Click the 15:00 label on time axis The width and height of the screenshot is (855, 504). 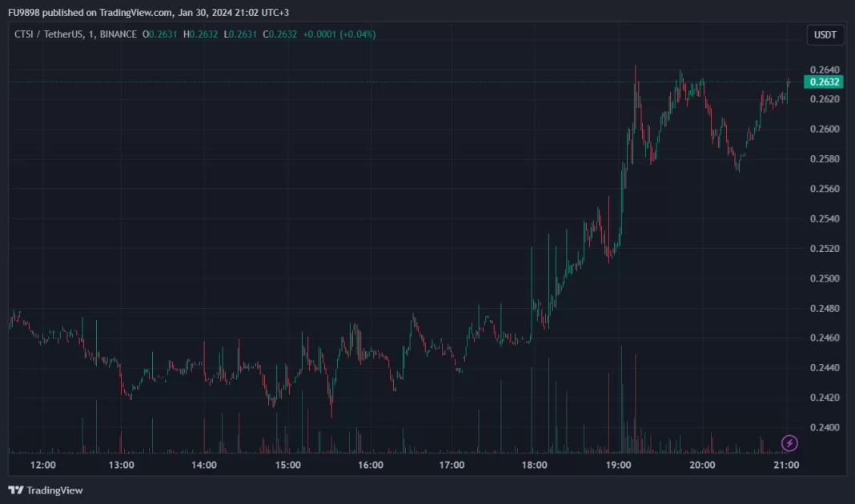[x=287, y=465]
